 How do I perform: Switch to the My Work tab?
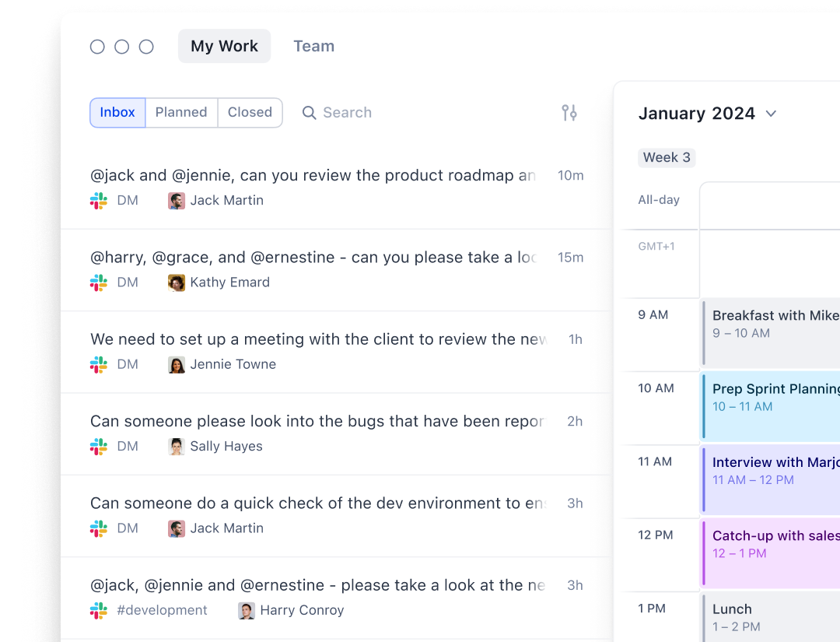[x=225, y=46]
